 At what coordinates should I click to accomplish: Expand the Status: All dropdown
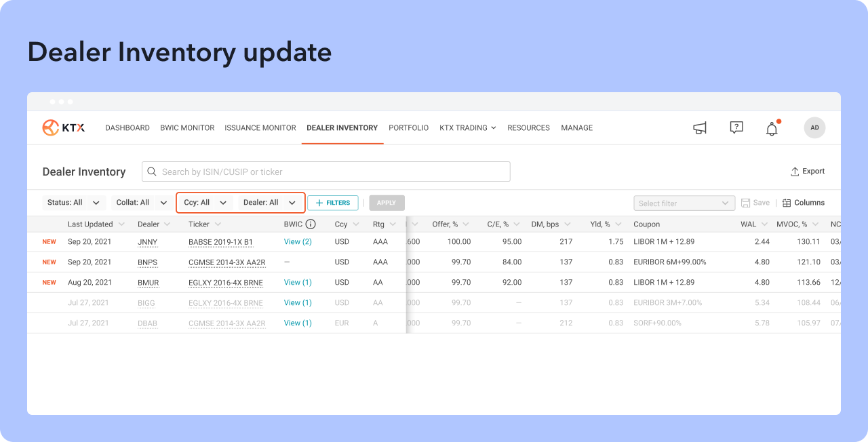pos(74,203)
